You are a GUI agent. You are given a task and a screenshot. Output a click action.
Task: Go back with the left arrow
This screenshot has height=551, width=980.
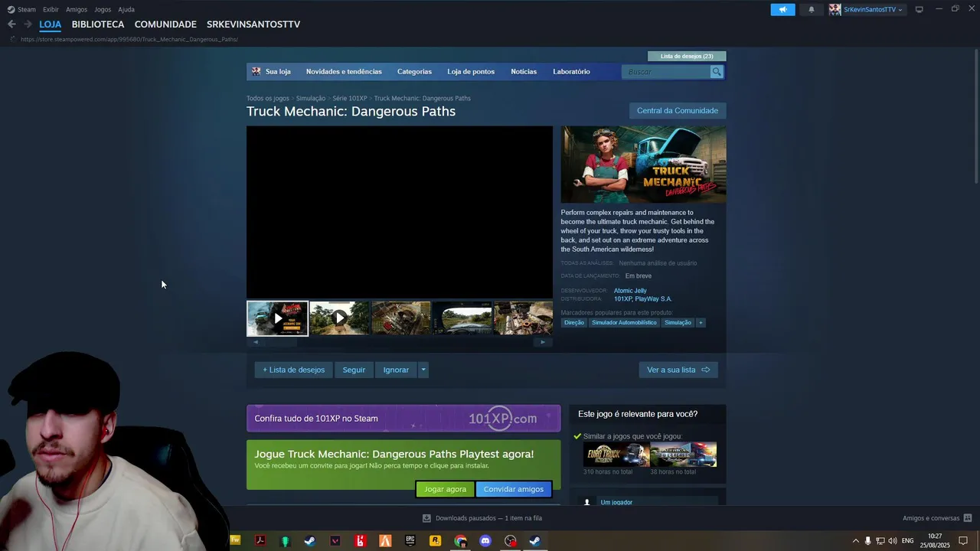click(x=11, y=24)
